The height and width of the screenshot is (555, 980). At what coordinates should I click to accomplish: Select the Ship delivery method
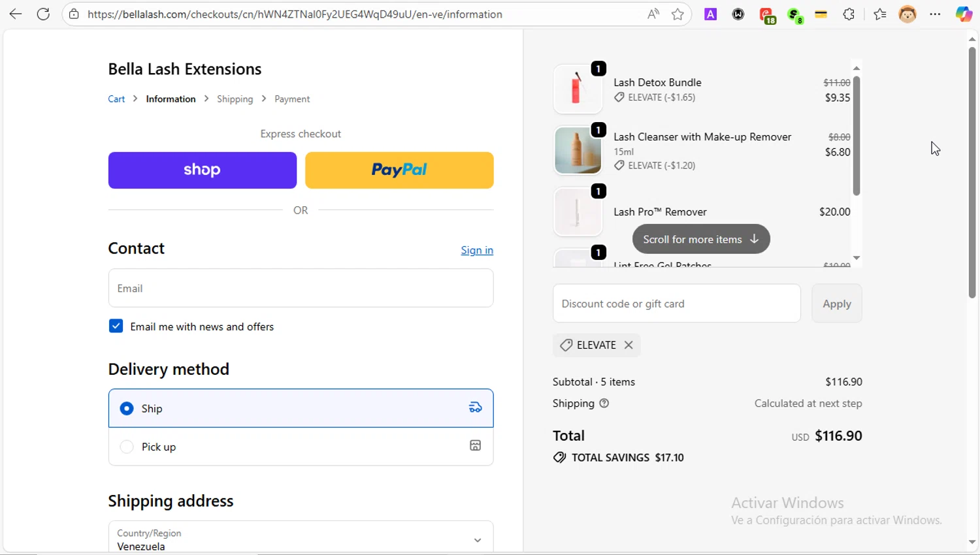(x=127, y=408)
